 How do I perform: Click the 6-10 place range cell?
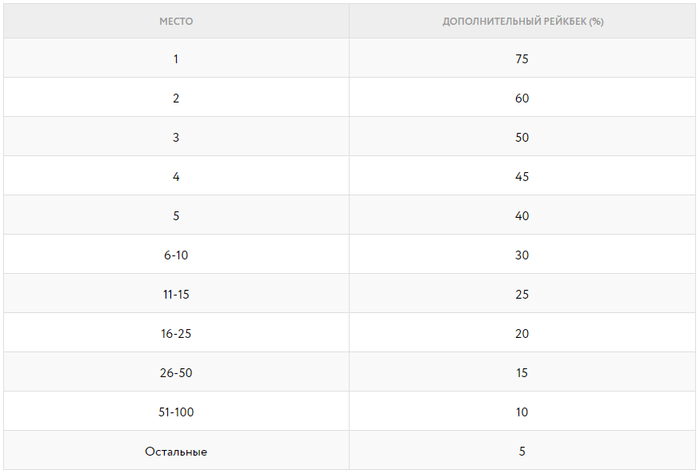[x=176, y=255]
